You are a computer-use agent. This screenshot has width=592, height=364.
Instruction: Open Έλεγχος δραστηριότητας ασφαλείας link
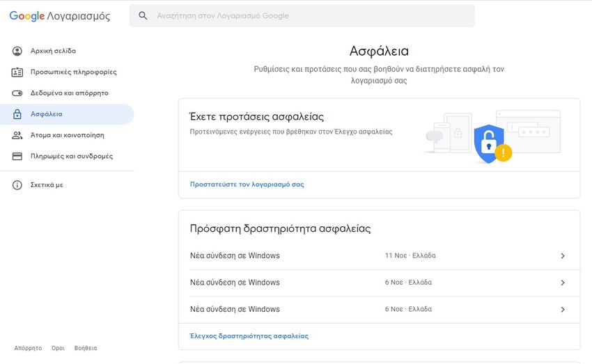tap(249, 336)
